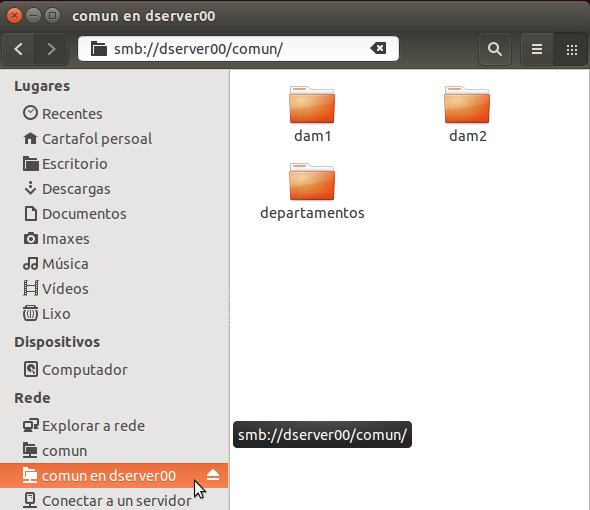The image size is (590, 510).
Task: Open Documentos in the sidebar
Action: click(114, 214)
